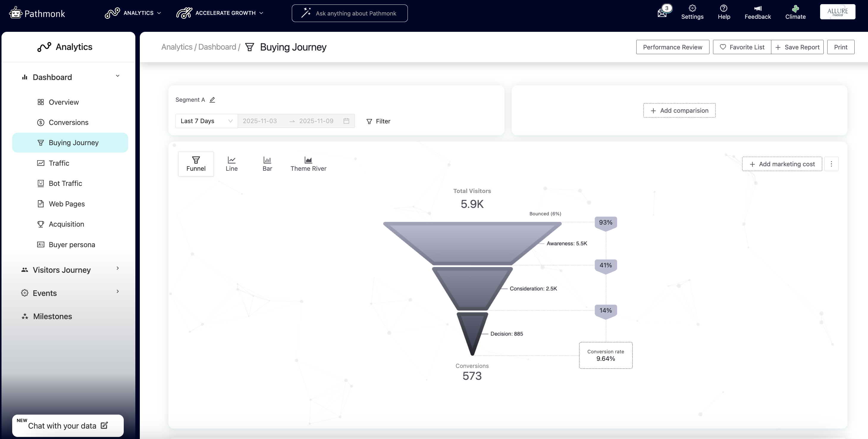Viewport: 868px width, 439px height.
Task: Open the ACCELERATE GROWTH menu
Action: click(x=220, y=13)
